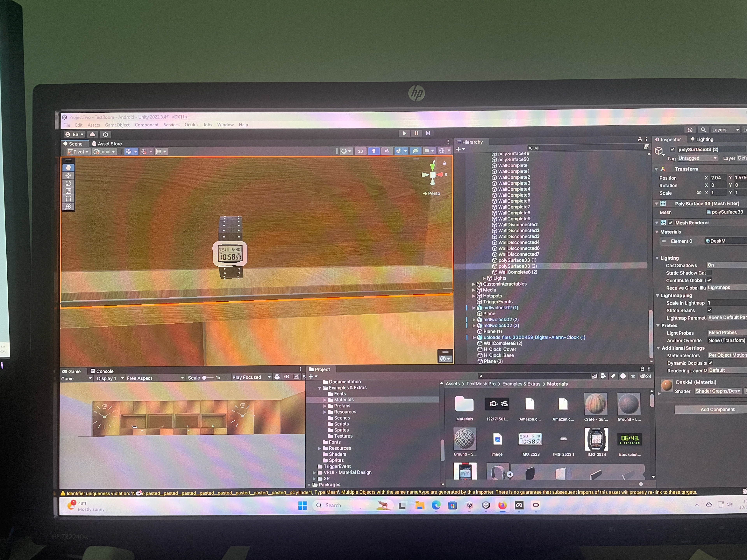Toggle 2D view mode in Scene
The height and width of the screenshot is (560, 747).
point(360,151)
